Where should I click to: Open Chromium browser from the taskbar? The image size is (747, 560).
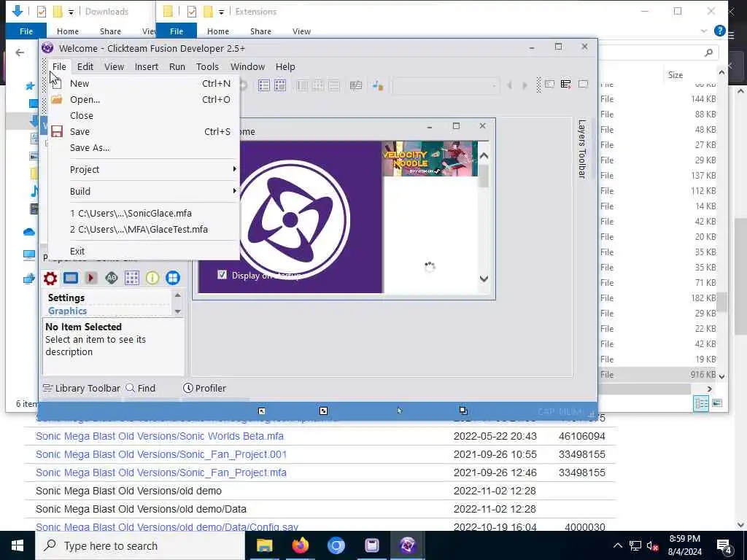pyautogui.click(x=336, y=545)
